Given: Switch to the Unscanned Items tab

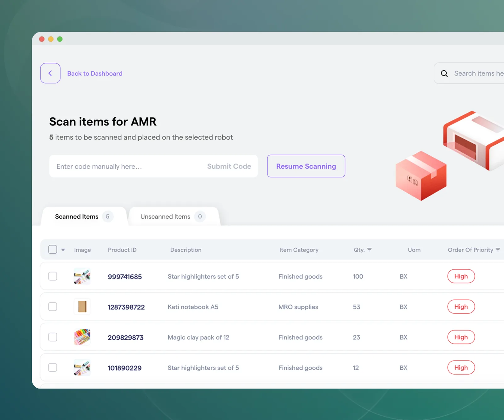Looking at the screenshot, I should point(174,216).
